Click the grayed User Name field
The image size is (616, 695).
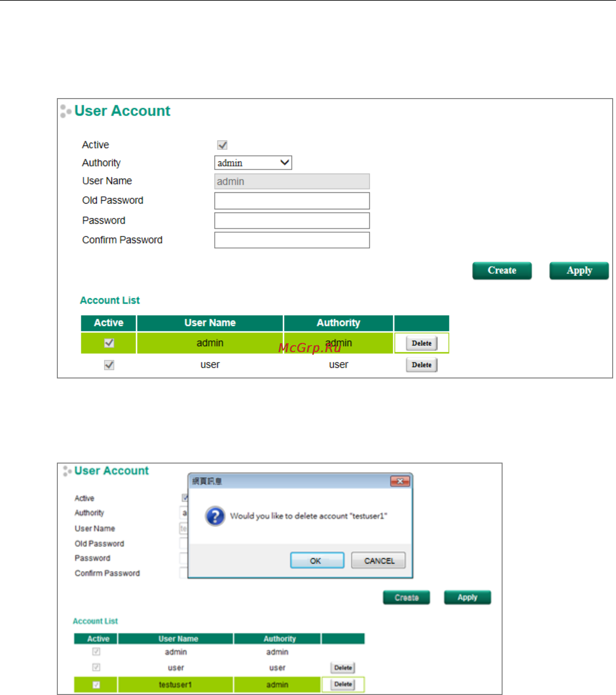[x=292, y=182]
